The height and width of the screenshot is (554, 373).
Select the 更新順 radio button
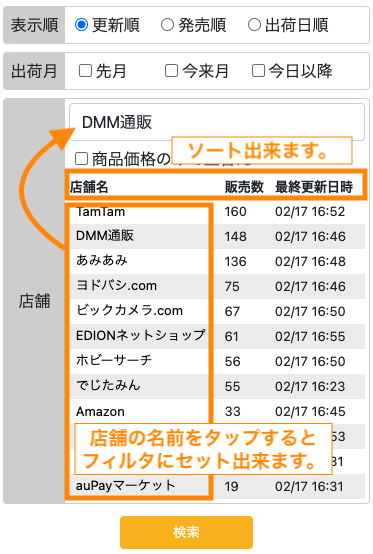click(x=81, y=25)
